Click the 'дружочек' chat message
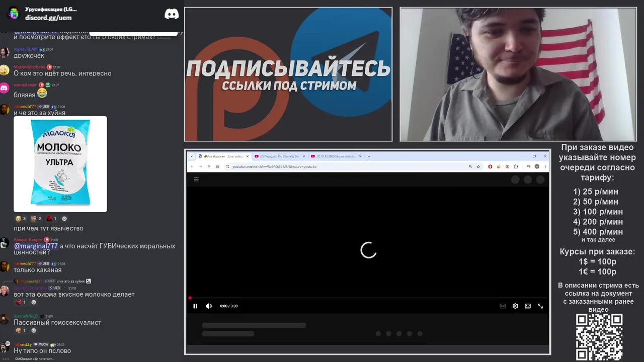 tap(29, 56)
